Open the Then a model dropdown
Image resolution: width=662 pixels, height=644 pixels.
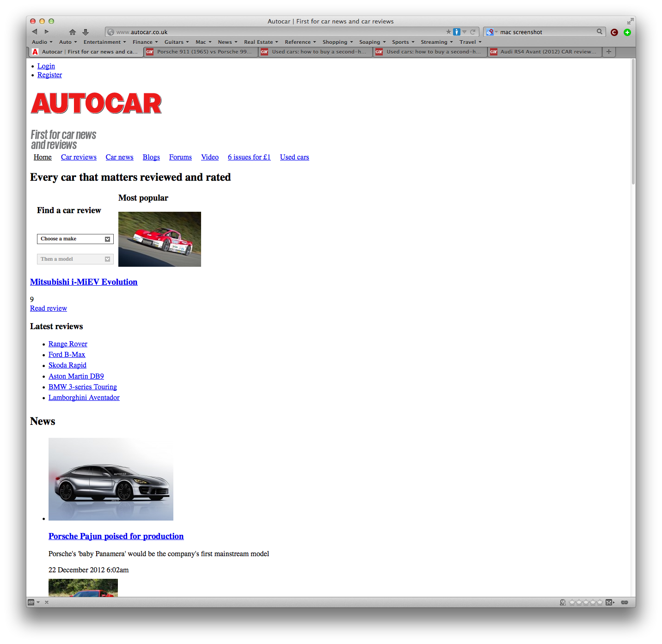pos(75,259)
